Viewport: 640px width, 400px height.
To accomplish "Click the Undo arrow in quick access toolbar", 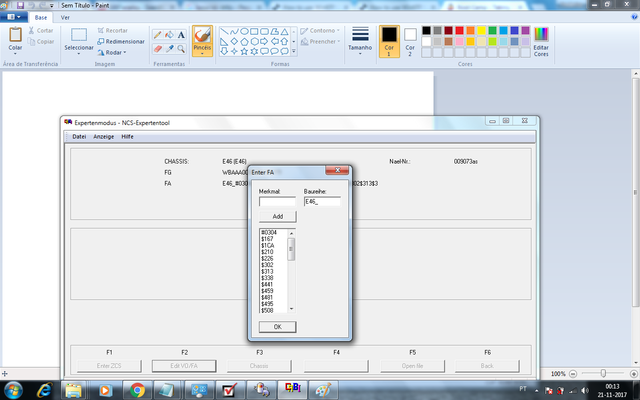I will tap(31, 5).
